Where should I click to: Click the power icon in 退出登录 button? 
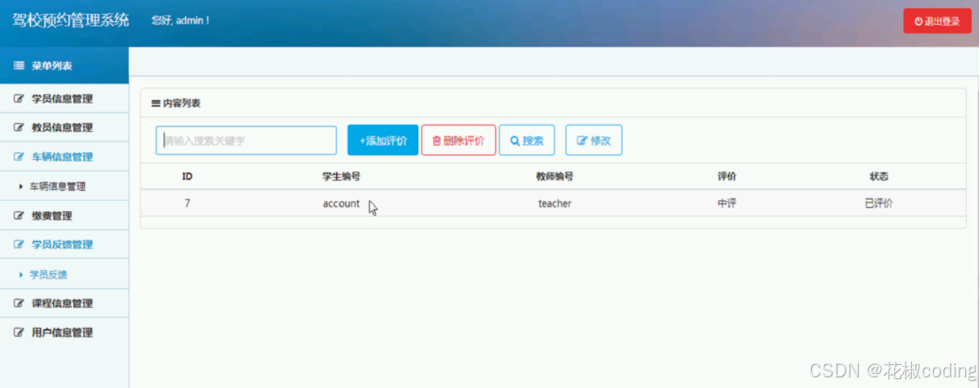click(x=918, y=21)
